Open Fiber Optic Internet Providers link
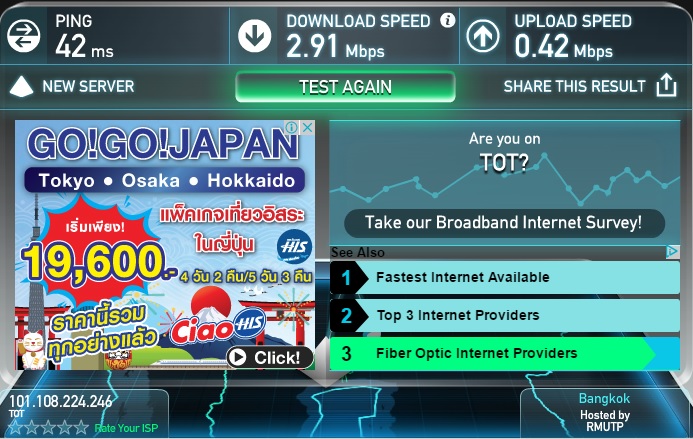Image resolution: width=693 pixels, height=439 pixels. (505, 353)
